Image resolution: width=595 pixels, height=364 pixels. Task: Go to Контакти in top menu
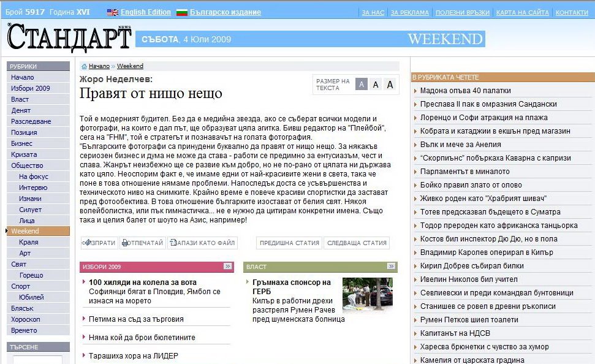[571, 12]
